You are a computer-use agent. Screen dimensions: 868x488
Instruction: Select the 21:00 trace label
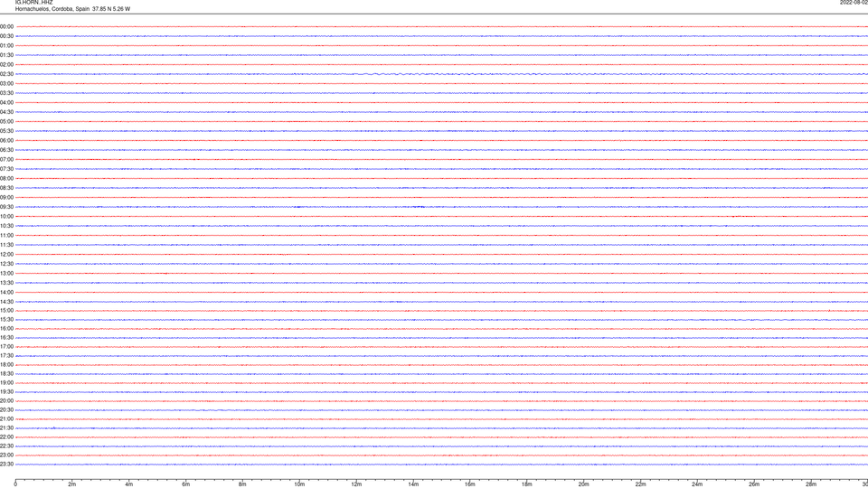pyautogui.click(x=6, y=418)
